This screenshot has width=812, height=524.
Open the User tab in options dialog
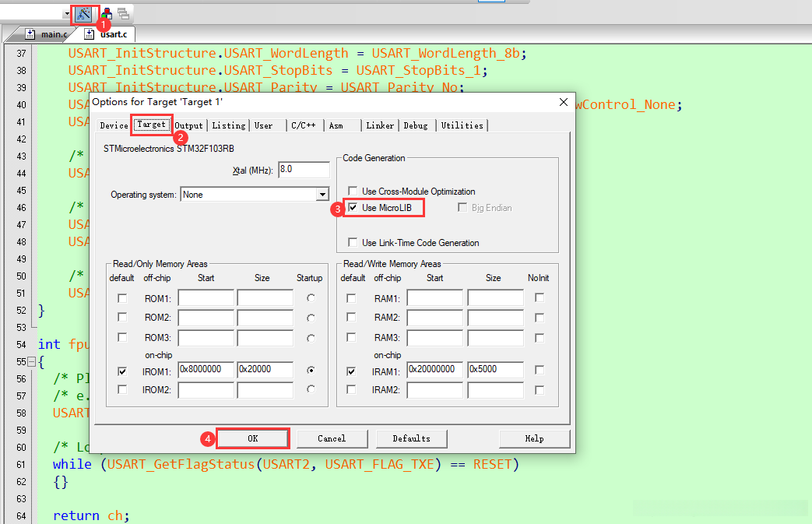pos(263,125)
